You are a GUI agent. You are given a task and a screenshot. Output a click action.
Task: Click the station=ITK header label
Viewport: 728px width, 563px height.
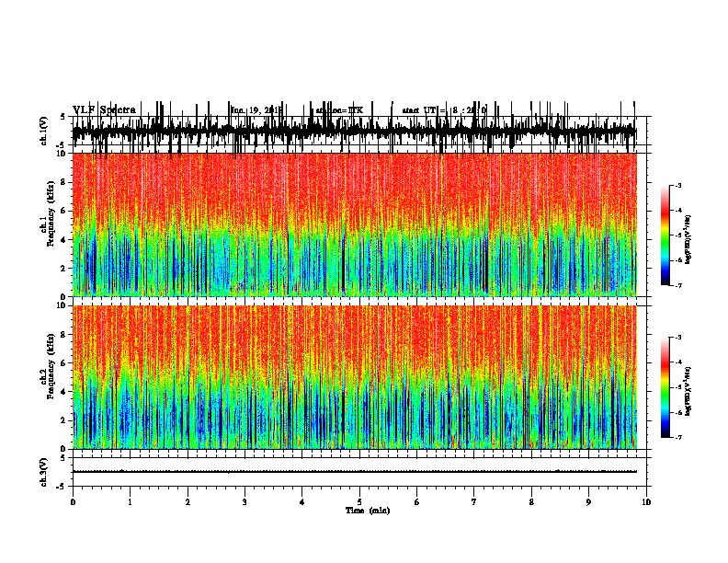coord(339,110)
